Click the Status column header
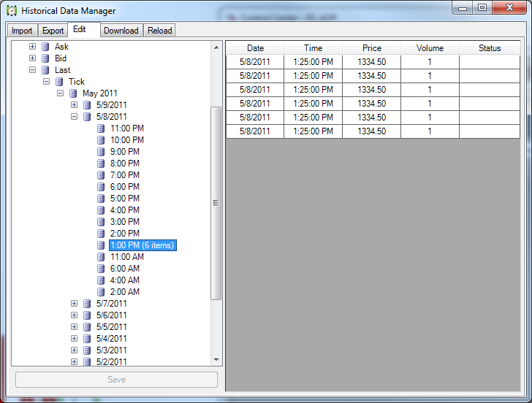This screenshot has height=403, width=532. pos(490,48)
